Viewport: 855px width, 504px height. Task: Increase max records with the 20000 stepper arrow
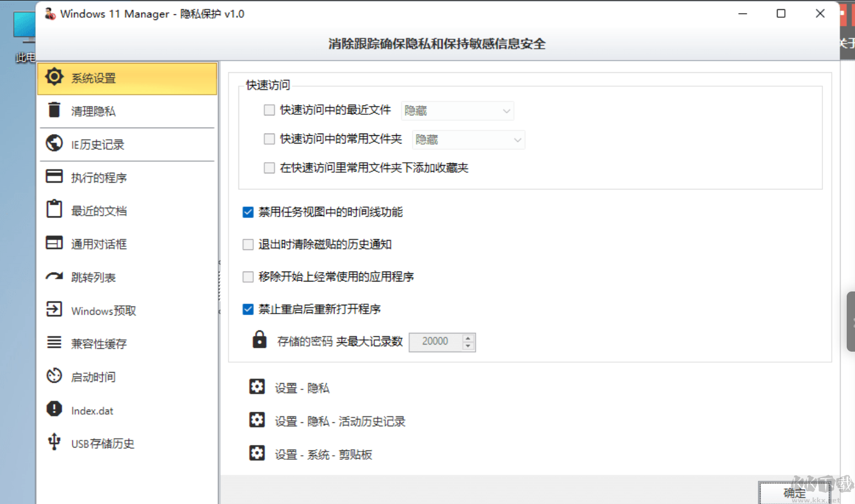tap(468, 338)
